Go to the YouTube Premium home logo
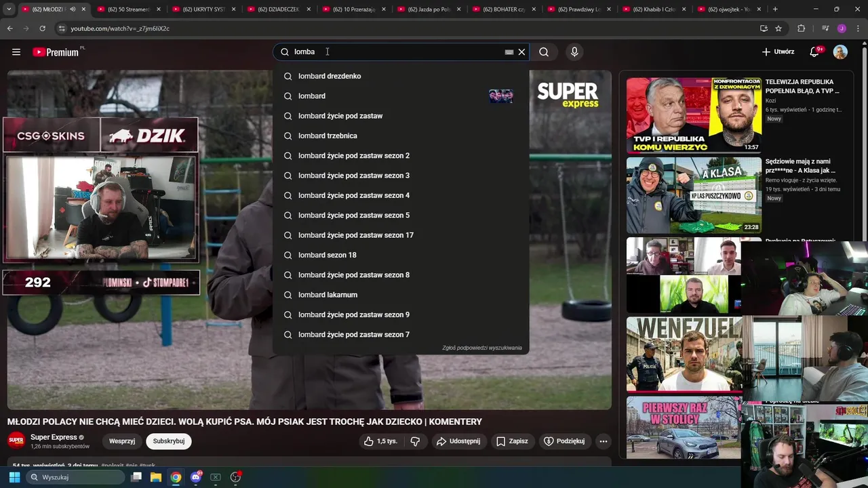This screenshot has width=868, height=488. 56,52
